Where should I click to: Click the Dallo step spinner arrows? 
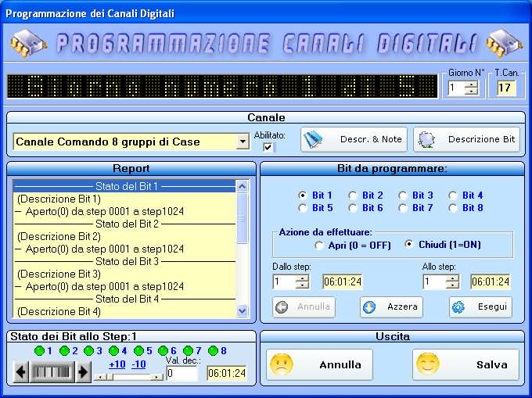click(x=302, y=281)
